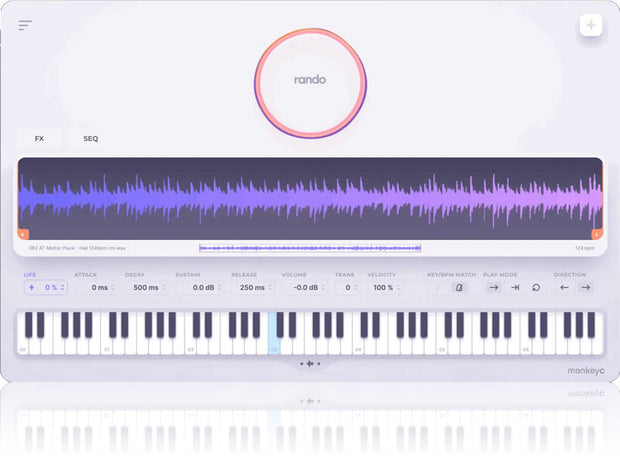The width and height of the screenshot is (620, 460).
Task: Play the C0 piano key
Action: tap(23, 346)
